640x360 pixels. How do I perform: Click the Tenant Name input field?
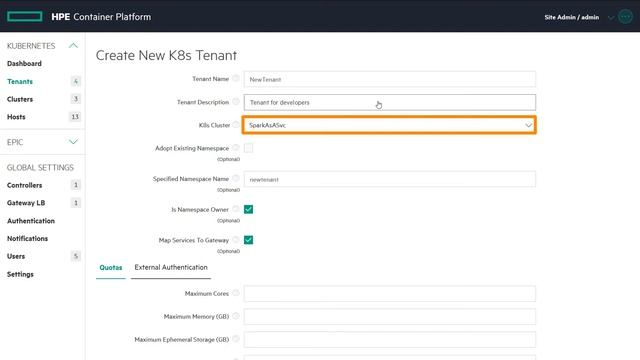[390, 79]
